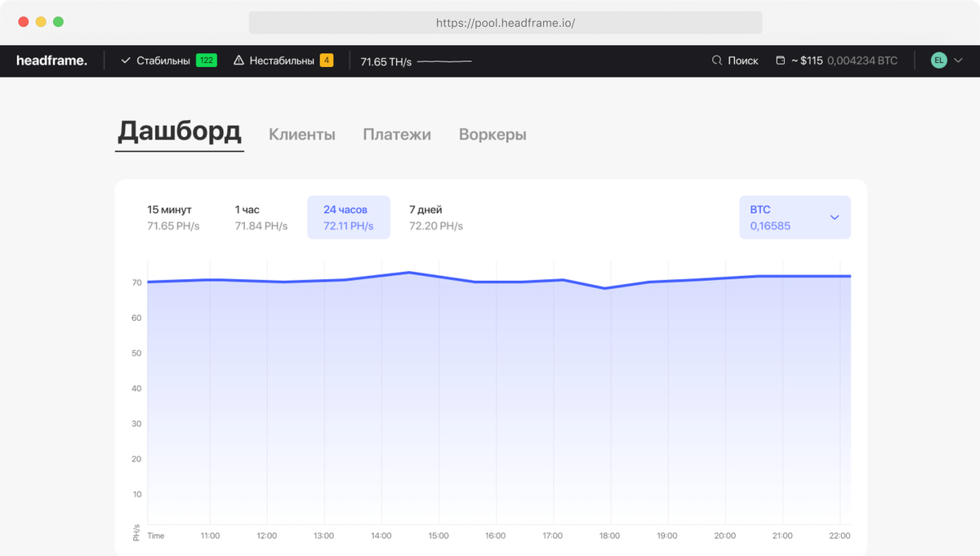Viewport: 980px width, 556px height.
Task: Close the browser window with red button
Action: [23, 22]
